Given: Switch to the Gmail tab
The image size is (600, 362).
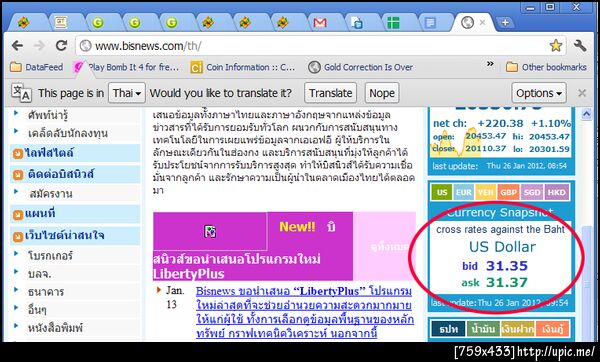Looking at the screenshot, I should [x=320, y=23].
